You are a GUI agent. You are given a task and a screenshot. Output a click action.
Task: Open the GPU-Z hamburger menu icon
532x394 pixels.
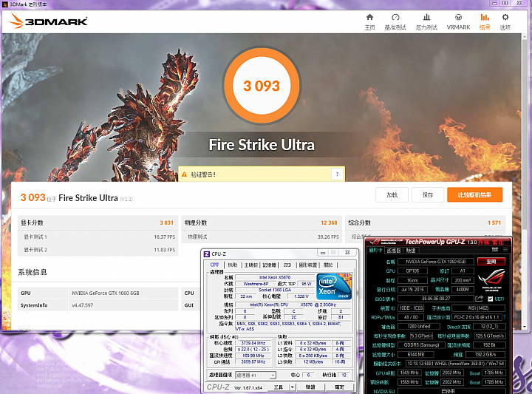click(x=505, y=250)
